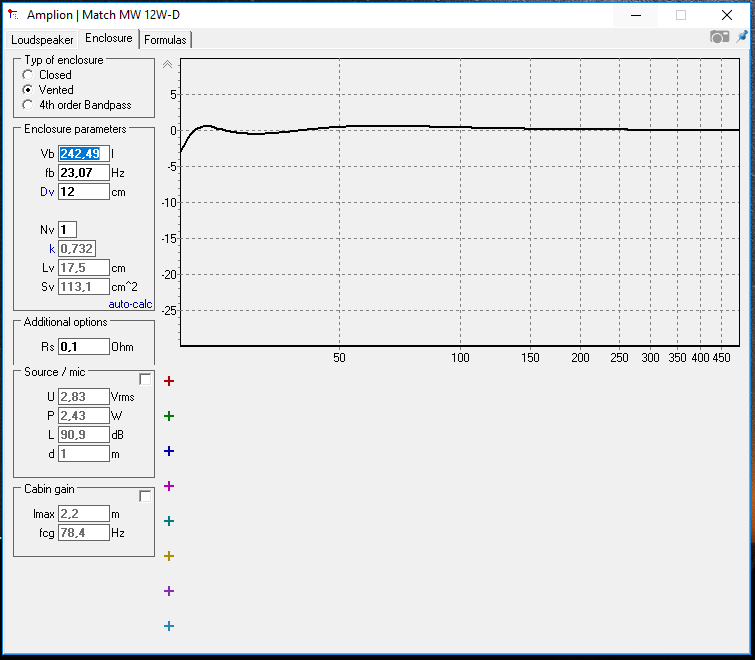Image resolution: width=755 pixels, height=660 pixels.
Task: Click the Nv vent count field
Action: (x=67, y=230)
